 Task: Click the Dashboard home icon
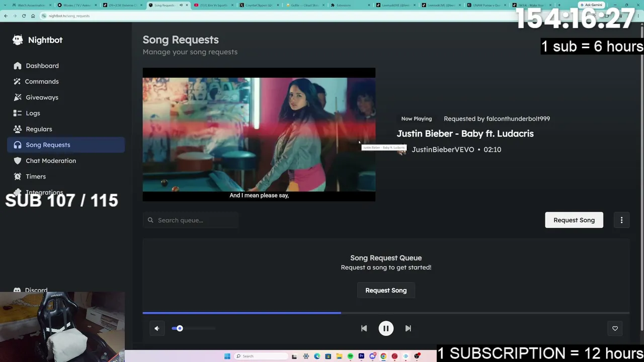(x=18, y=66)
